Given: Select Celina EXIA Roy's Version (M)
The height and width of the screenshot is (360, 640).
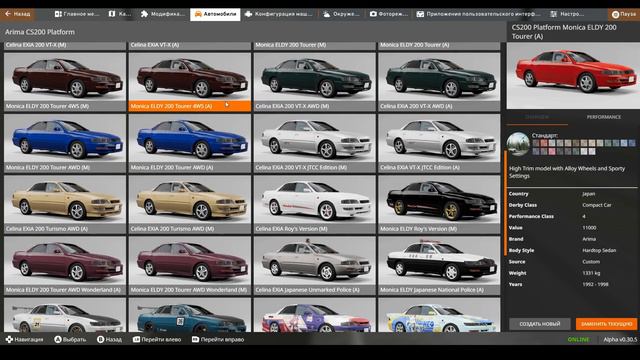Looking at the screenshot, I should [315, 204].
